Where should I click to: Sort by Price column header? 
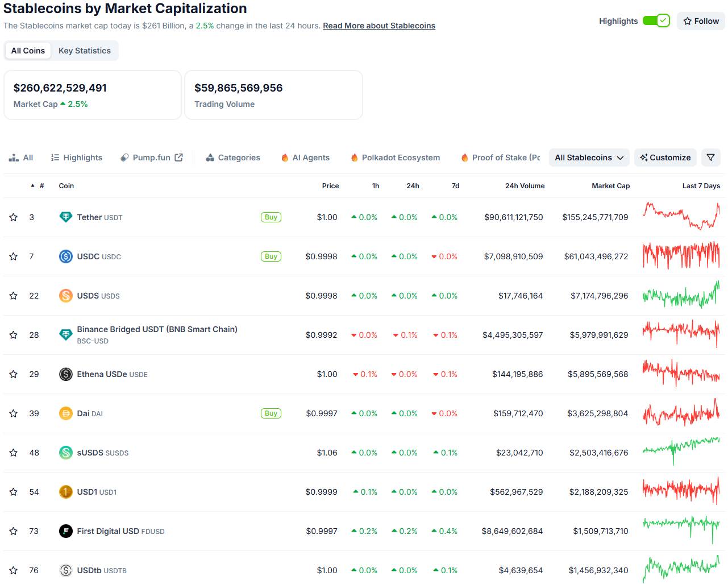pos(330,186)
